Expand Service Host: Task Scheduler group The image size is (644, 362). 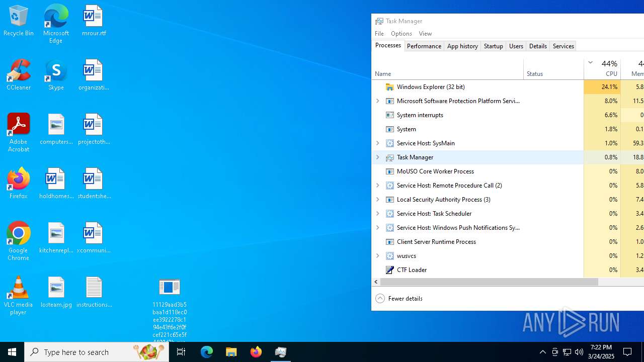(x=378, y=214)
